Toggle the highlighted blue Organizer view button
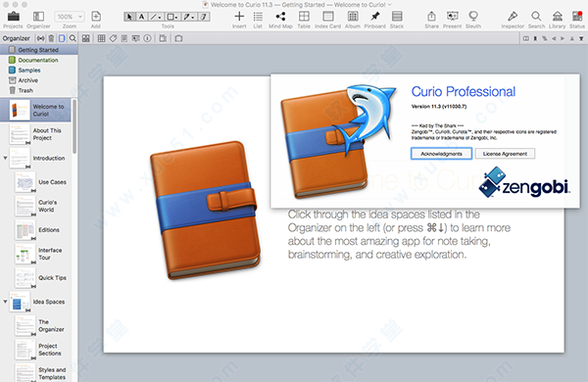This screenshot has height=382, width=588. (62, 38)
